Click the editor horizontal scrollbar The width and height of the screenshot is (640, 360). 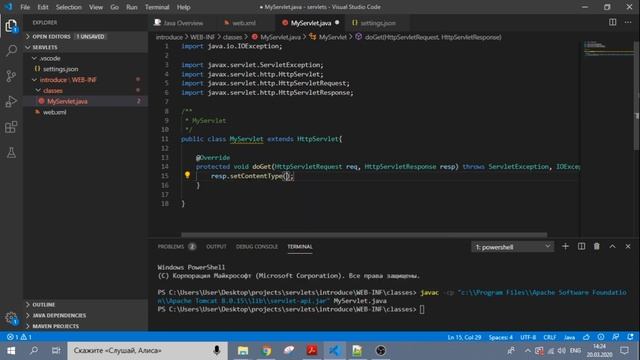[364, 235]
